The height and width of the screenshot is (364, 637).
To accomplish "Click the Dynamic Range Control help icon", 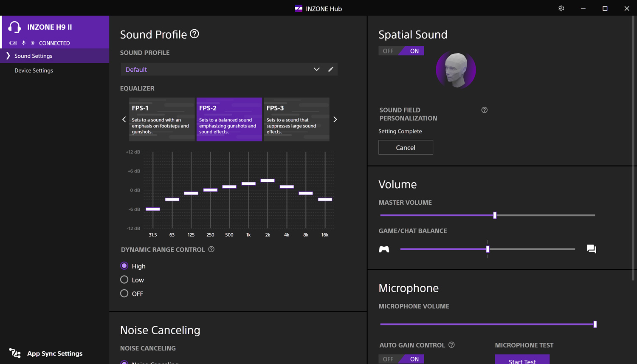I will coord(211,249).
